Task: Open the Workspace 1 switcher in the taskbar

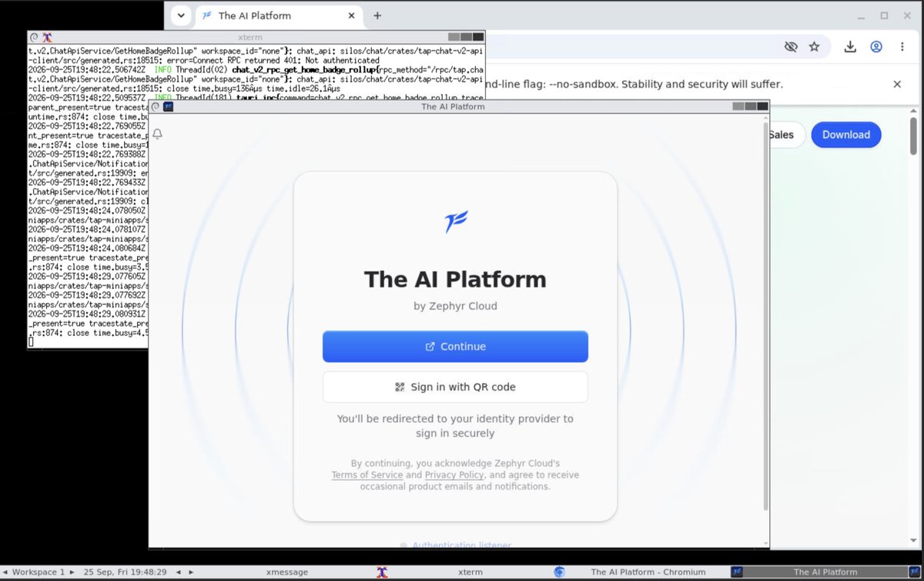Action: (38, 573)
